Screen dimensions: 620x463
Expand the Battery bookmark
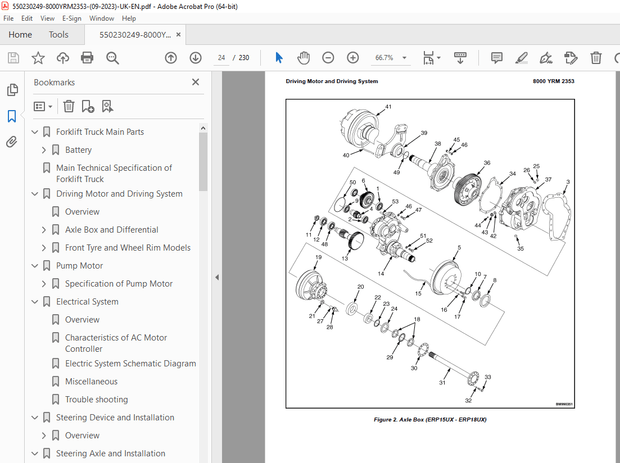click(x=44, y=150)
